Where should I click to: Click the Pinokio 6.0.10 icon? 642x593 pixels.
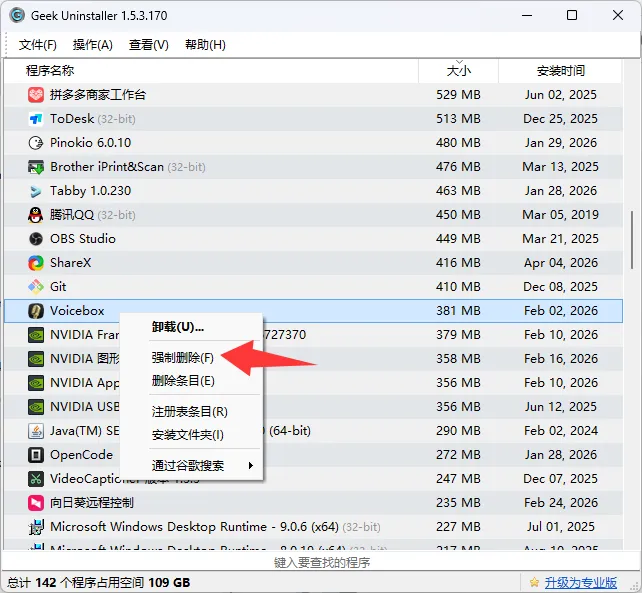pos(36,143)
